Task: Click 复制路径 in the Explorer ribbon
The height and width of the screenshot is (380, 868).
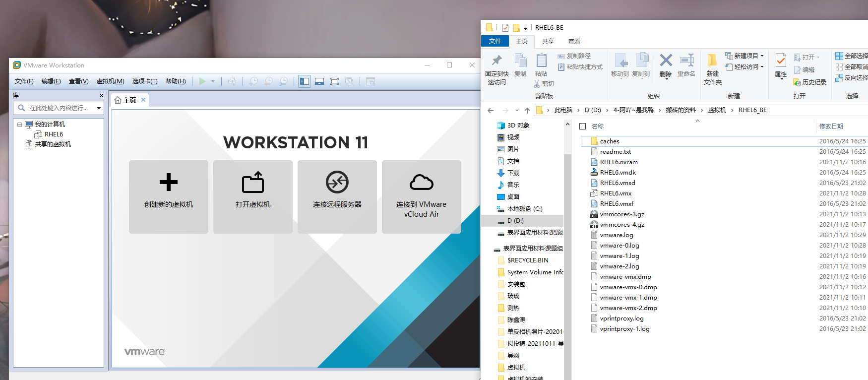Action: pyautogui.click(x=574, y=56)
